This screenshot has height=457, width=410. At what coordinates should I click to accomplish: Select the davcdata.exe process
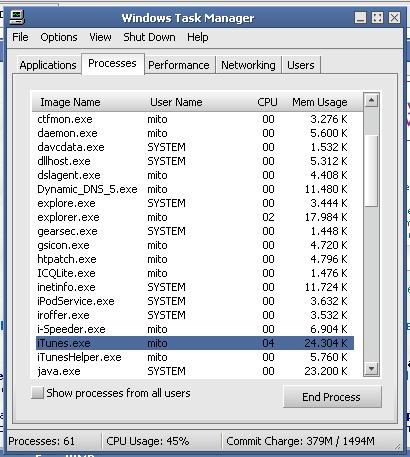(x=195, y=147)
